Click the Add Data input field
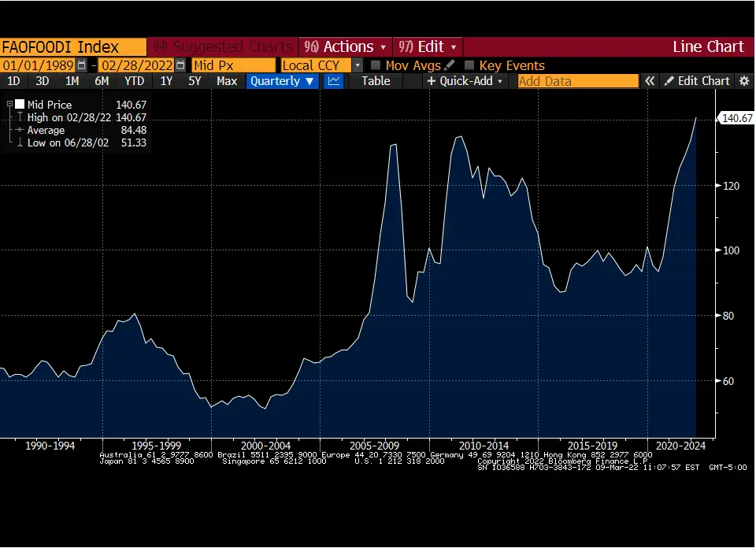The width and height of the screenshot is (756, 548). [577, 81]
